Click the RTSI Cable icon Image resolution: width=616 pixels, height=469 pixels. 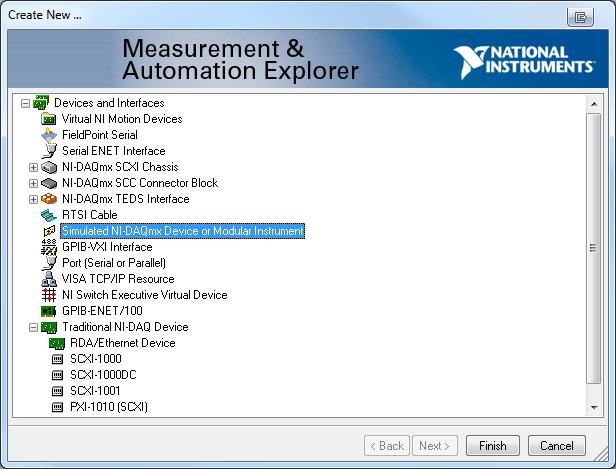point(49,215)
